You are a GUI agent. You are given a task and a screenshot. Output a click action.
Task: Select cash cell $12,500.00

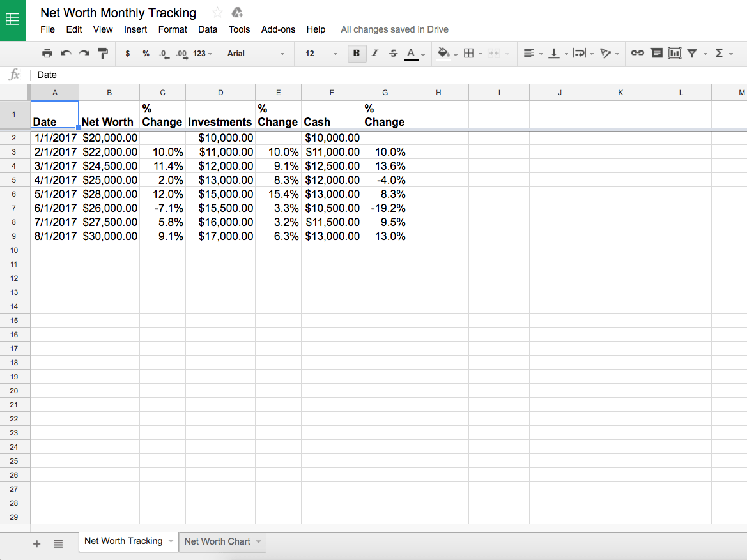(x=332, y=166)
